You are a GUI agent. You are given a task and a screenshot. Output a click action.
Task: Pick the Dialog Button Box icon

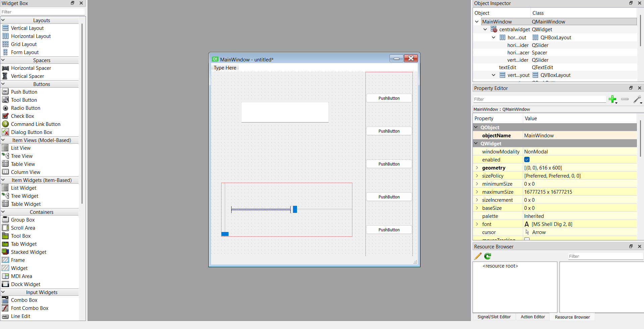point(5,132)
